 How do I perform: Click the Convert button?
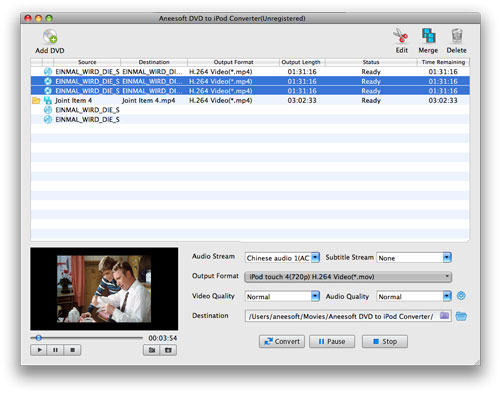(x=282, y=342)
